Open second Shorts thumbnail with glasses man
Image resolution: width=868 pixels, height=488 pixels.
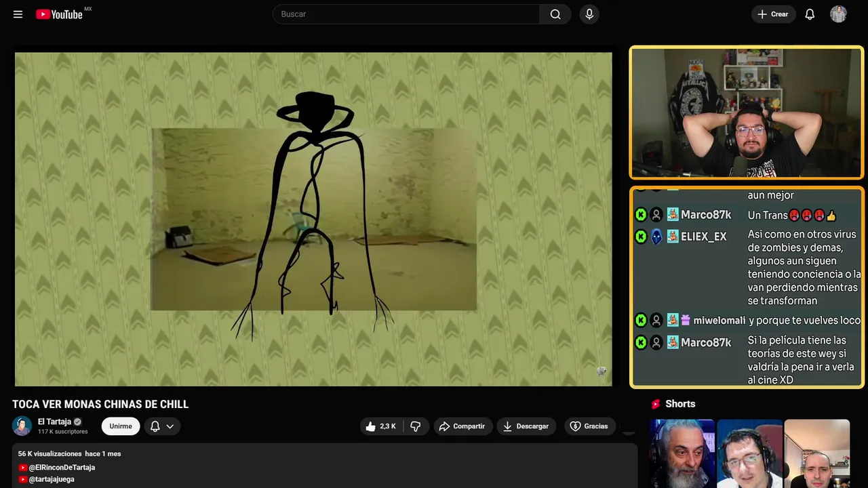pos(749,453)
